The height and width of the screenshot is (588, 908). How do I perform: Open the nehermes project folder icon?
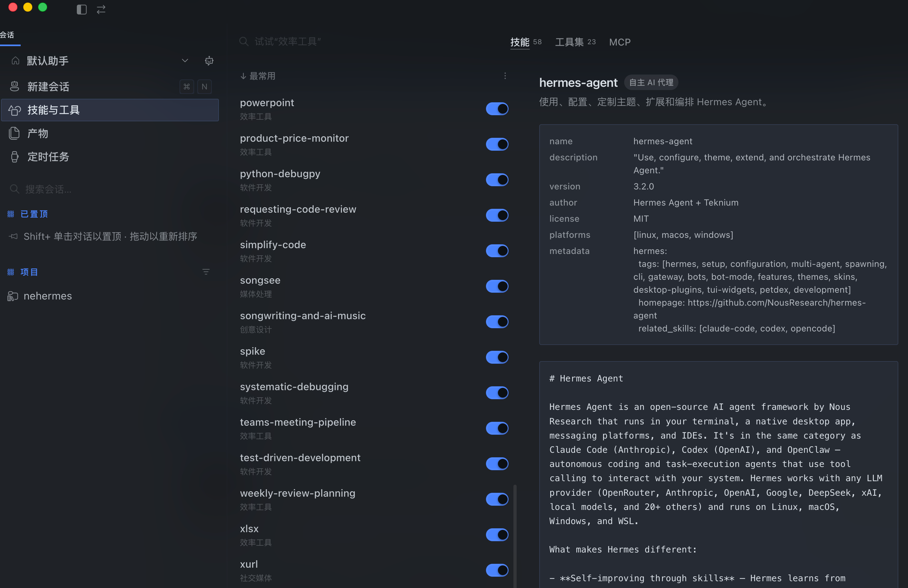click(x=13, y=296)
